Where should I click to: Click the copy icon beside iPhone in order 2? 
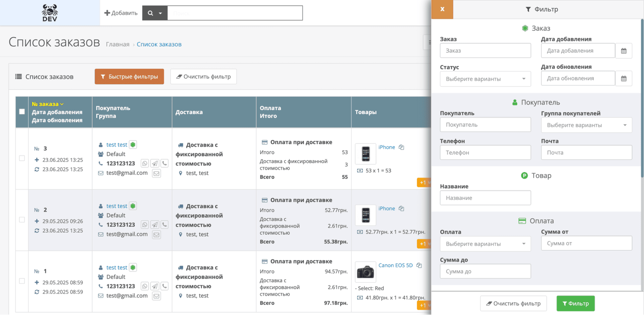tap(401, 208)
